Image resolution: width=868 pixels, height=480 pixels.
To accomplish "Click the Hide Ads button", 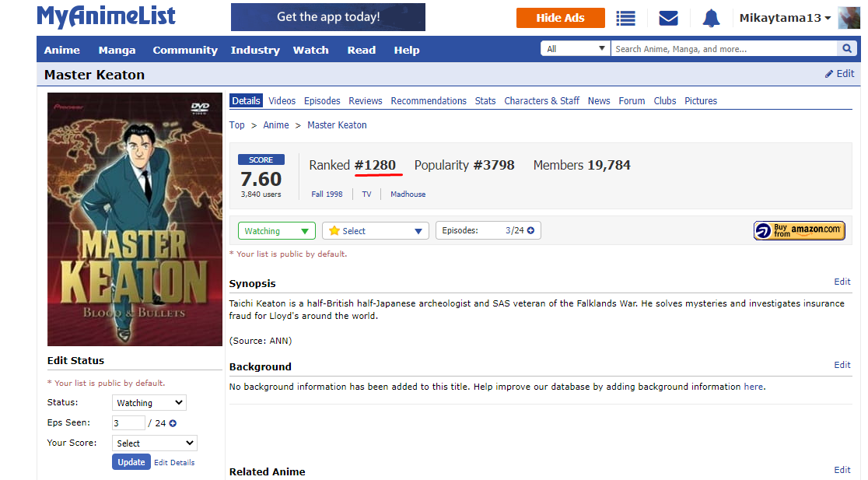I will pyautogui.click(x=560, y=18).
